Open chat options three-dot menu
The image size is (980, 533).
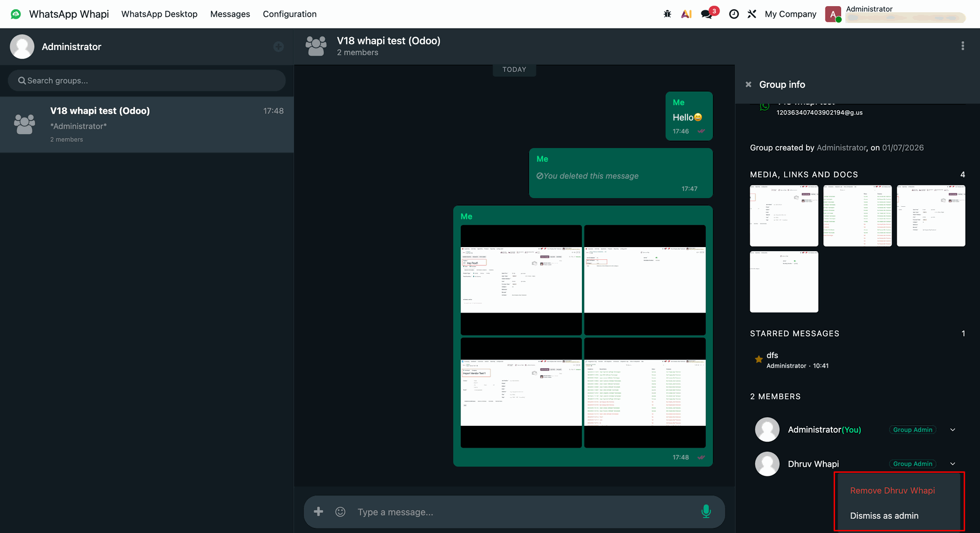click(963, 46)
